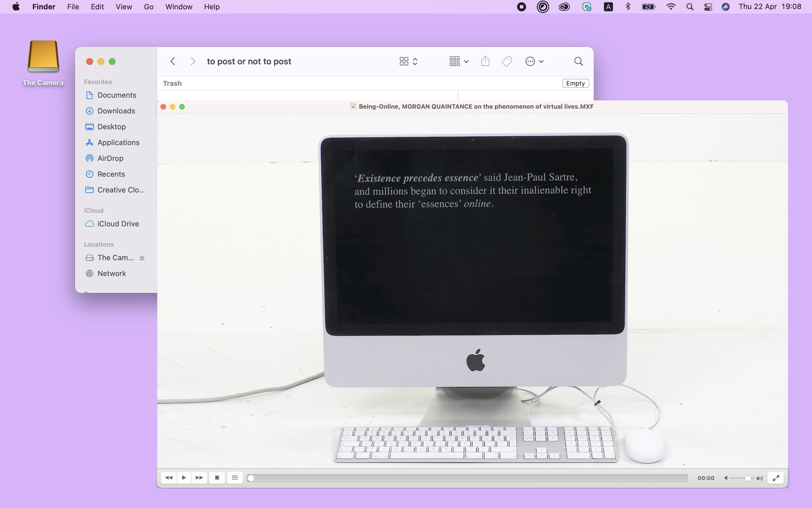Open Creative Cloud menu bar icon
Screen dimensions: 812x508
pyautogui.click(x=564, y=7)
